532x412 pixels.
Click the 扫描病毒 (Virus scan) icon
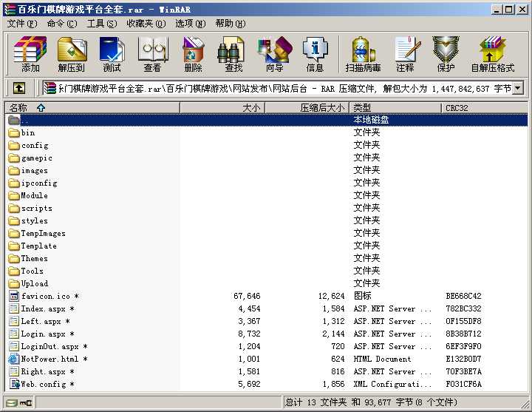pos(363,54)
